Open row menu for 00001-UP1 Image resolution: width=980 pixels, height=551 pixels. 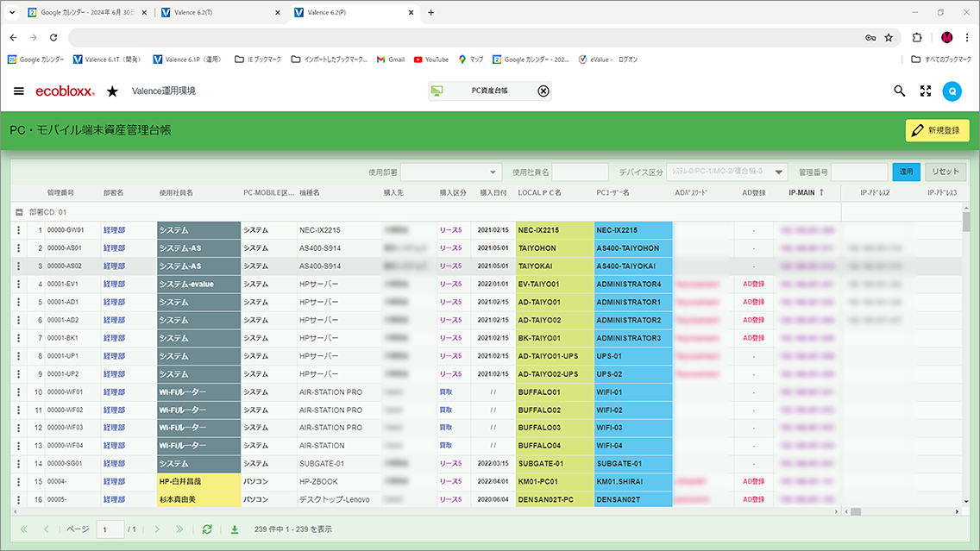[x=19, y=356]
